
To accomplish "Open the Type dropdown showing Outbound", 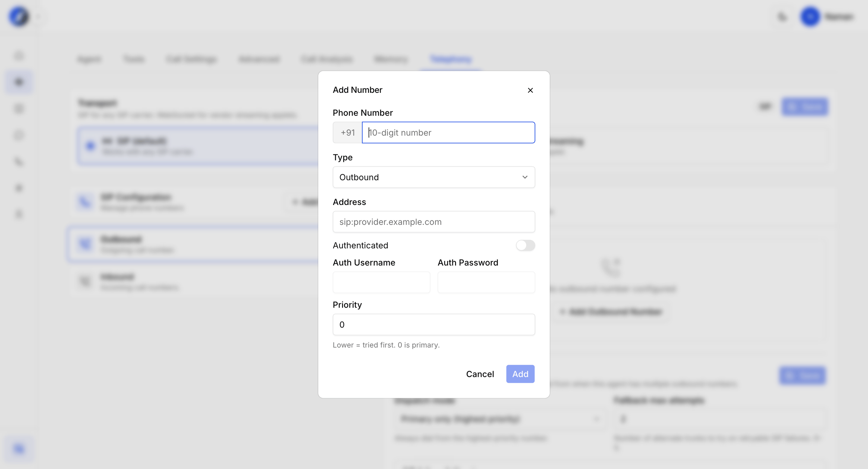I will (x=434, y=177).
